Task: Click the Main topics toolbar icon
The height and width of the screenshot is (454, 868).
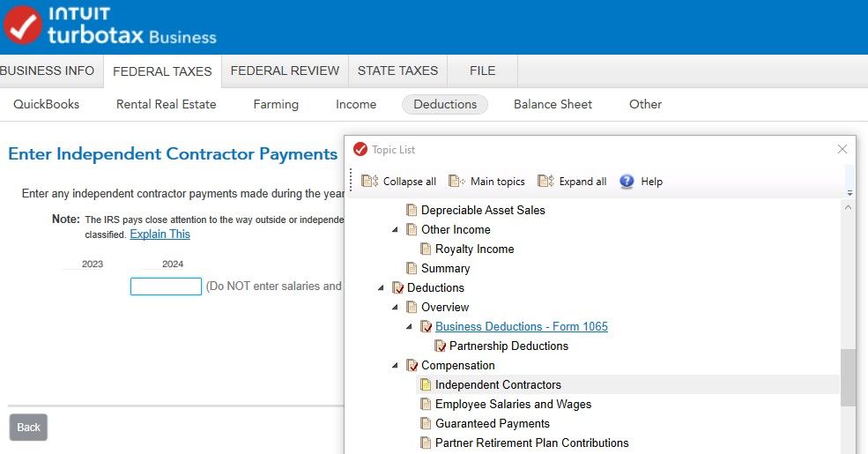Action: pos(457,181)
